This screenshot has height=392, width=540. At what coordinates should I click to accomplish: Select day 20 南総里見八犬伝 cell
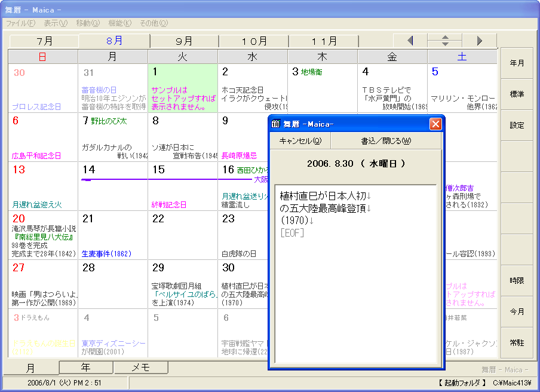click(43, 235)
